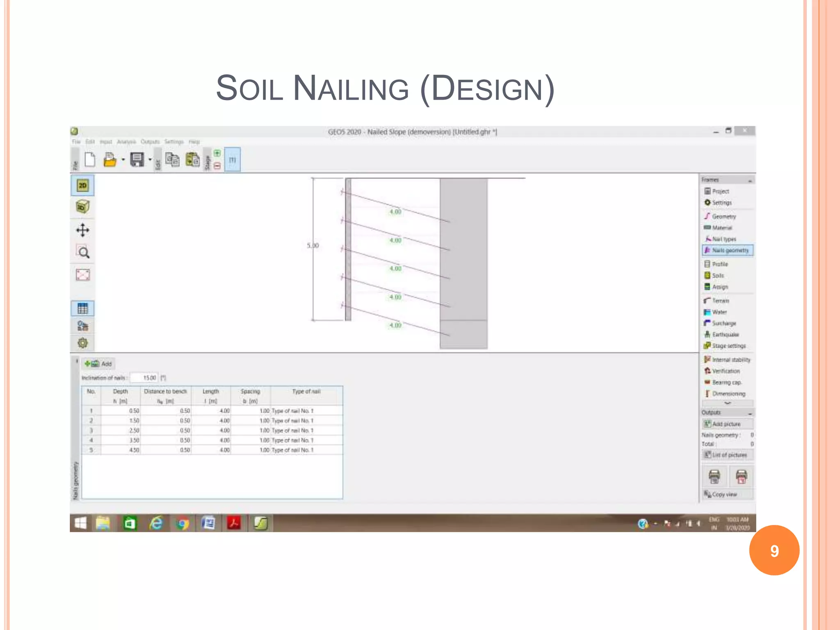Open the drawing settings icon

point(82,326)
